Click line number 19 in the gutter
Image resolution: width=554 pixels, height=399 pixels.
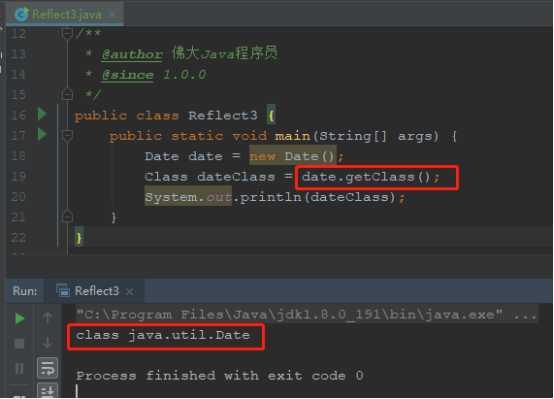coord(18,176)
